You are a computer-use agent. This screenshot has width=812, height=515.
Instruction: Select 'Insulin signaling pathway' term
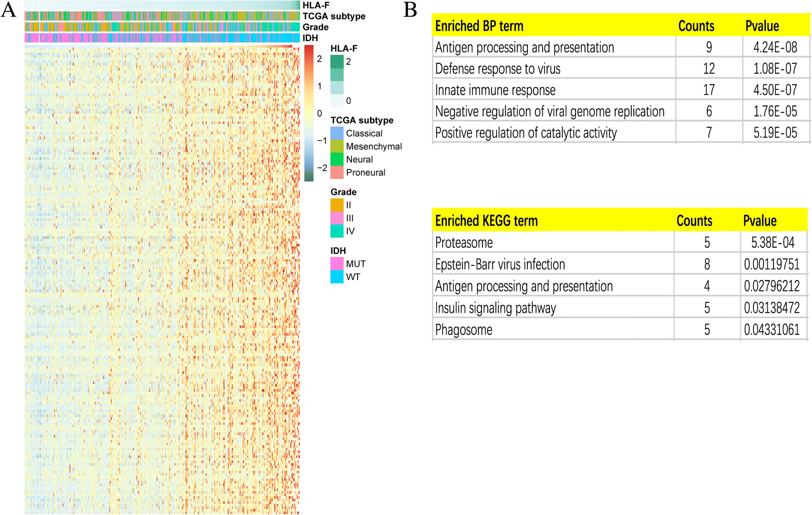[x=496, y=308]
